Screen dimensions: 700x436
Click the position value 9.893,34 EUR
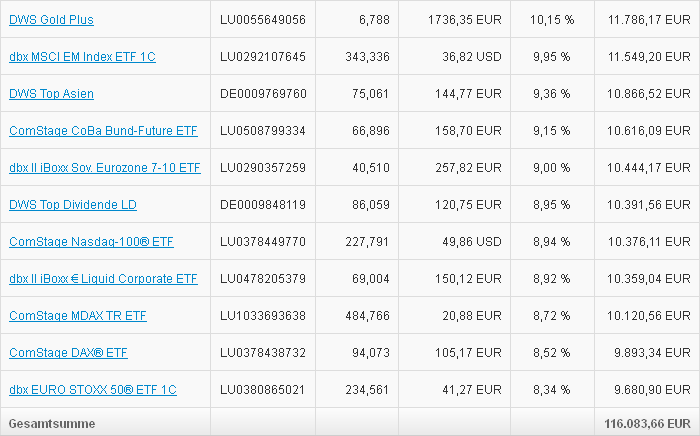[x=652, y=353]
